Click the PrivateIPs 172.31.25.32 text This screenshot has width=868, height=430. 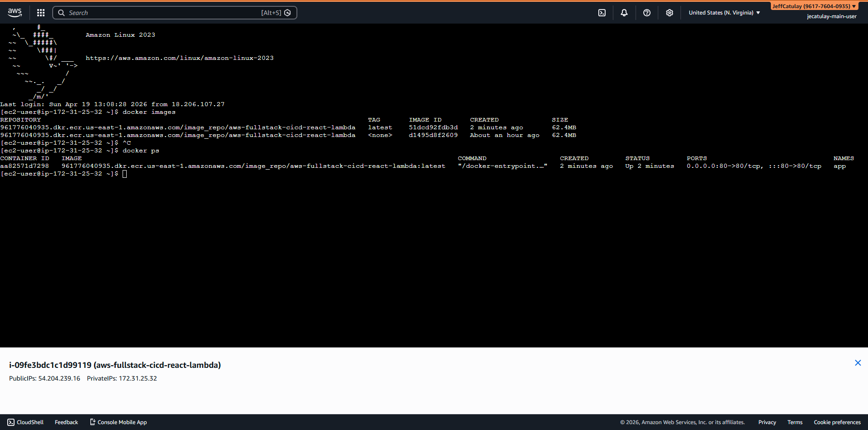coord(122,378)
